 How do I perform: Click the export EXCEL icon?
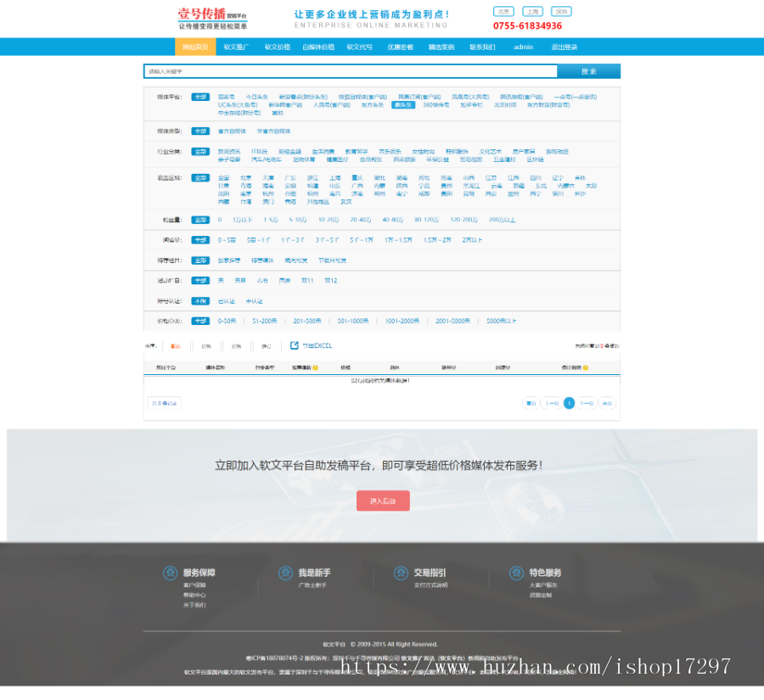(x=295, y=345)
